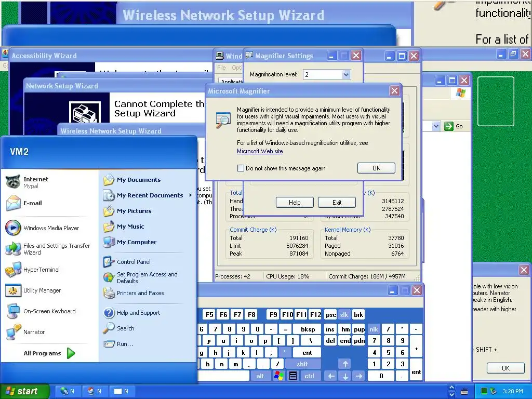Screen dimensions: 532x399
Task: Check 'Do not show this message again'
Action: [x=241, y=168]
